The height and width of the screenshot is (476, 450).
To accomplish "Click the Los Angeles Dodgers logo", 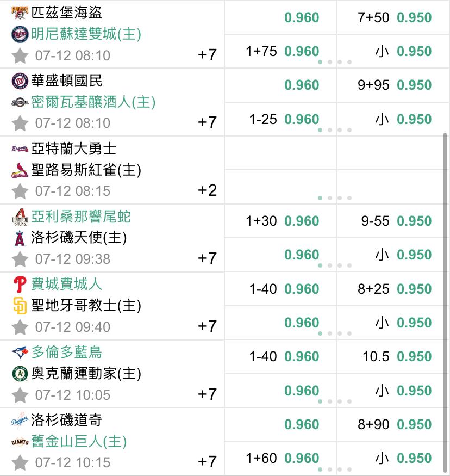I will [20, 421].
